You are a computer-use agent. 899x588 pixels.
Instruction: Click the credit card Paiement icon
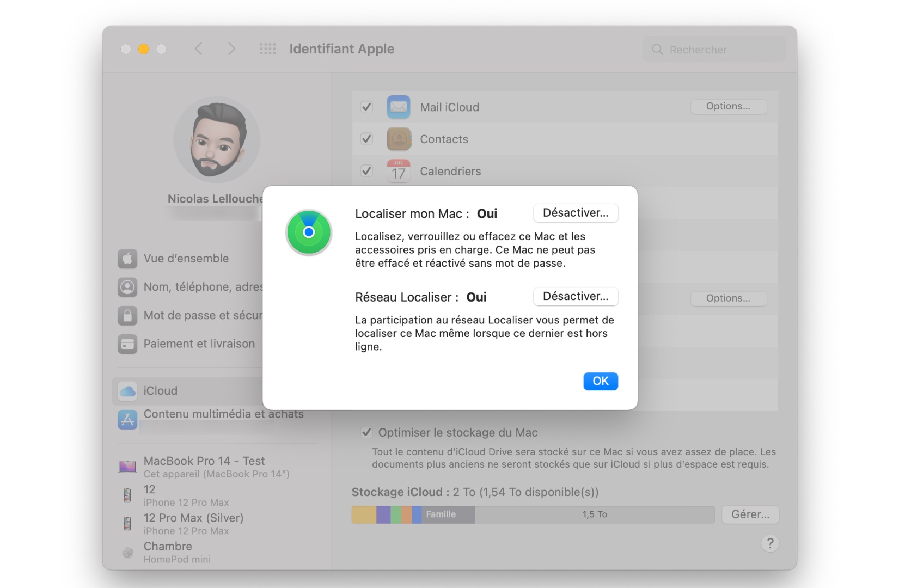(x=127, y=344)
